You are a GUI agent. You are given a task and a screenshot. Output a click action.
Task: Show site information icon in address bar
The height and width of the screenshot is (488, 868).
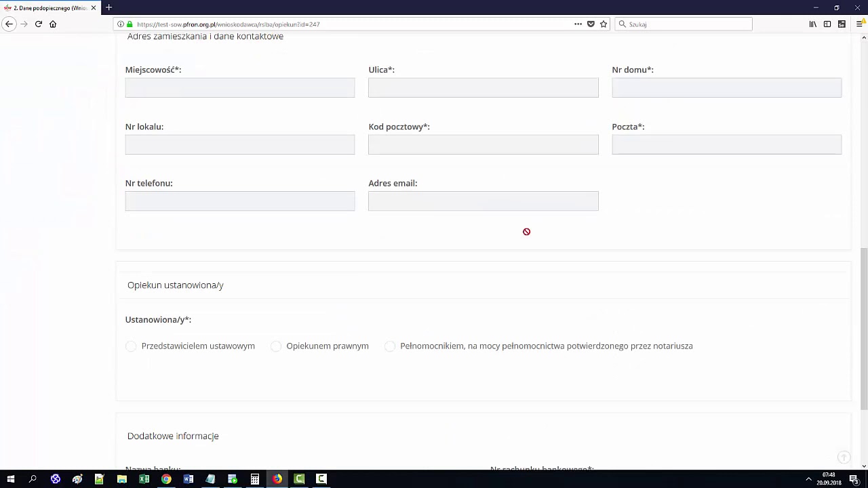(x=121, y=24)
